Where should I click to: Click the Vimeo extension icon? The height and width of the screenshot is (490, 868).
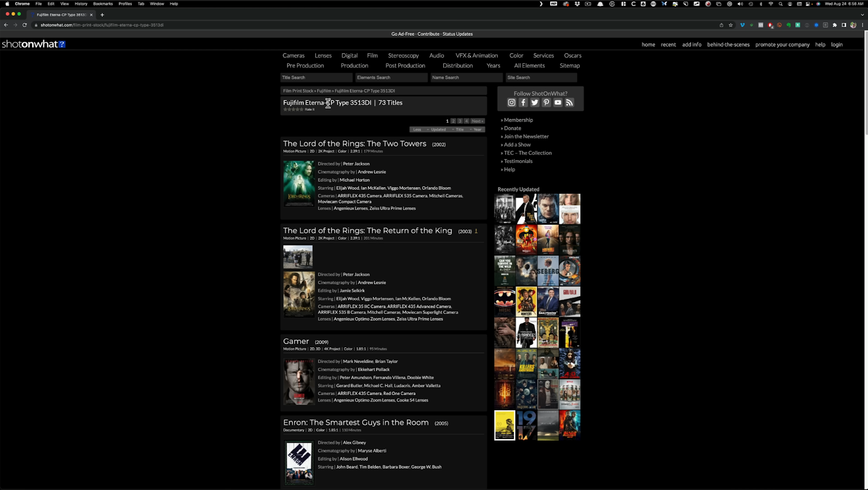point(742,25)
